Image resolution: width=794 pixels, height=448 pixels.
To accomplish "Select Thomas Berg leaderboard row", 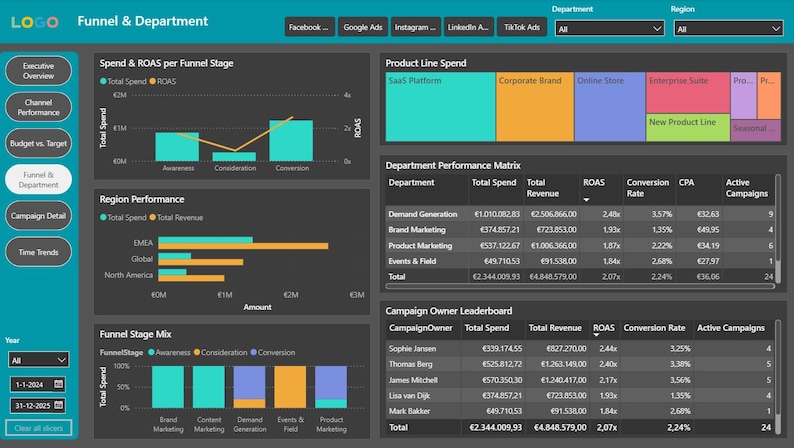I will (580, 364).
